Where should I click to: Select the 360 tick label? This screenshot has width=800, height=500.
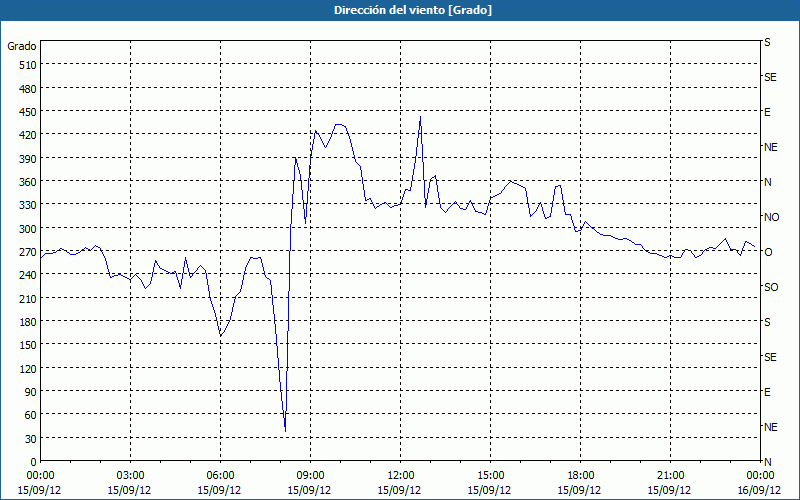(28, 182)
